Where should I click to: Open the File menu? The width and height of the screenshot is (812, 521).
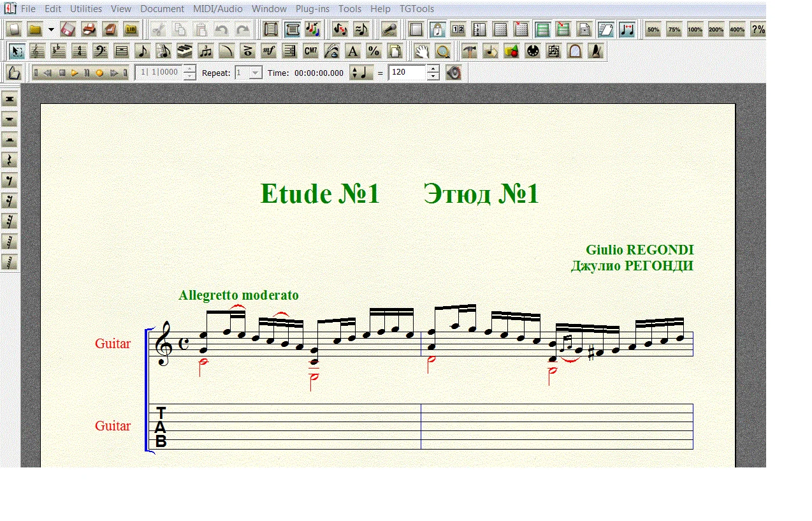pyautogui.click(x=28, y=9)
